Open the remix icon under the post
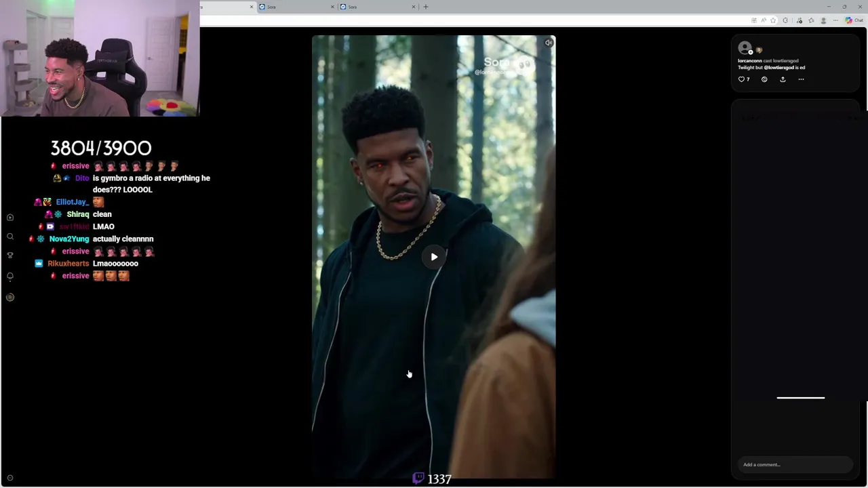Viewport: 868px width, 488px height. tap(764, 79)
